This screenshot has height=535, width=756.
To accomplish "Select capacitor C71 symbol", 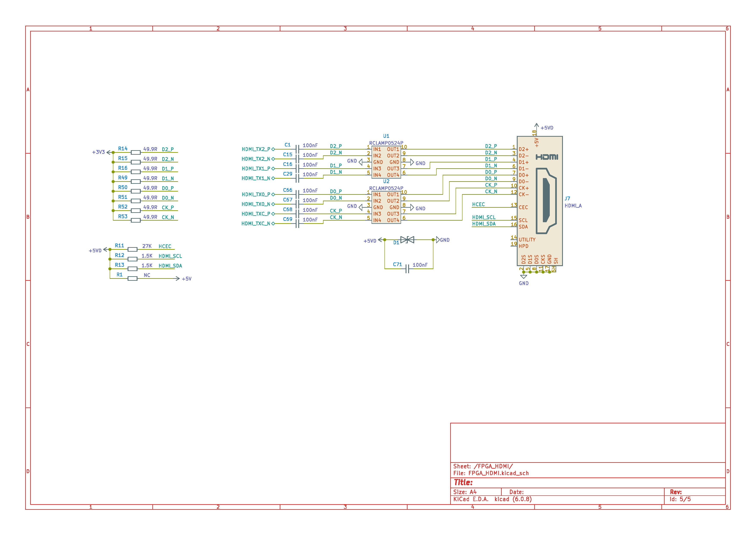I will pyautogui.click(x=407, y=268).
